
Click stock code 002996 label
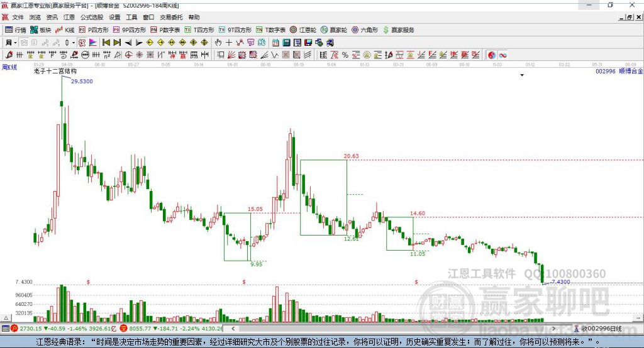[606, 71]
